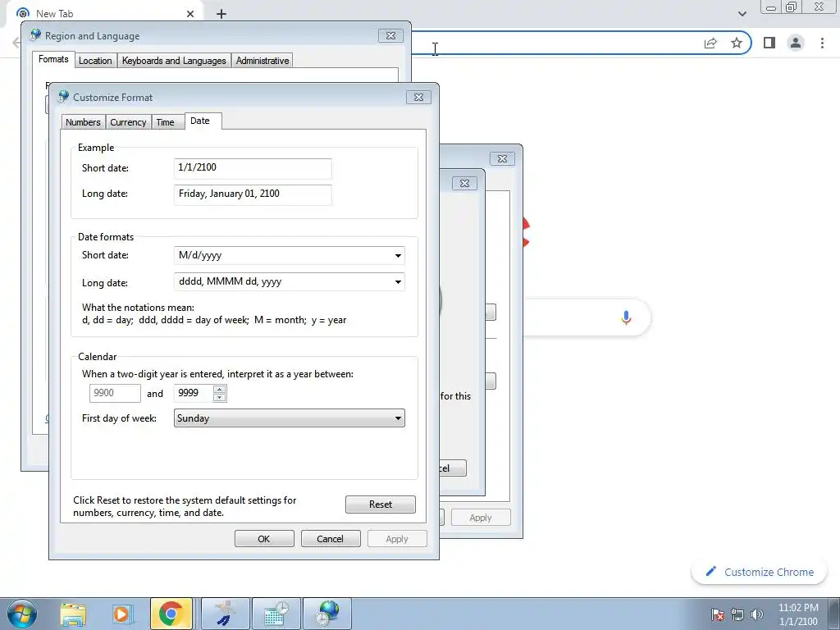Open the Chrome three-dot menu
Viewport: 840px width, 630px height.
pos(822,43)
